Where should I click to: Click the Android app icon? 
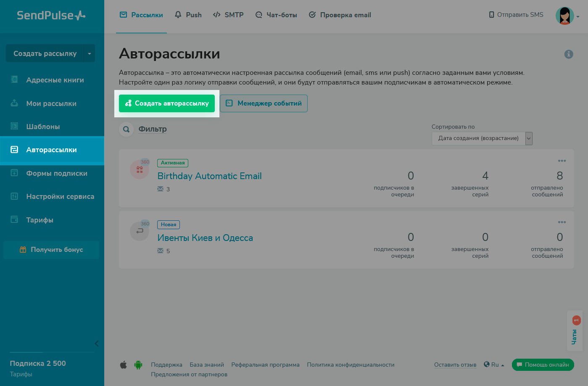138,365
